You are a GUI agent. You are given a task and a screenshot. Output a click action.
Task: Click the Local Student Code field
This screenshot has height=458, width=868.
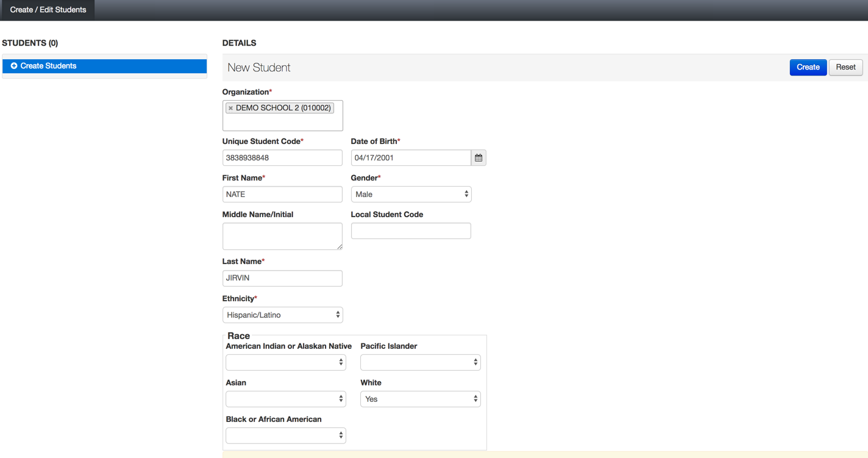(411, 231)
